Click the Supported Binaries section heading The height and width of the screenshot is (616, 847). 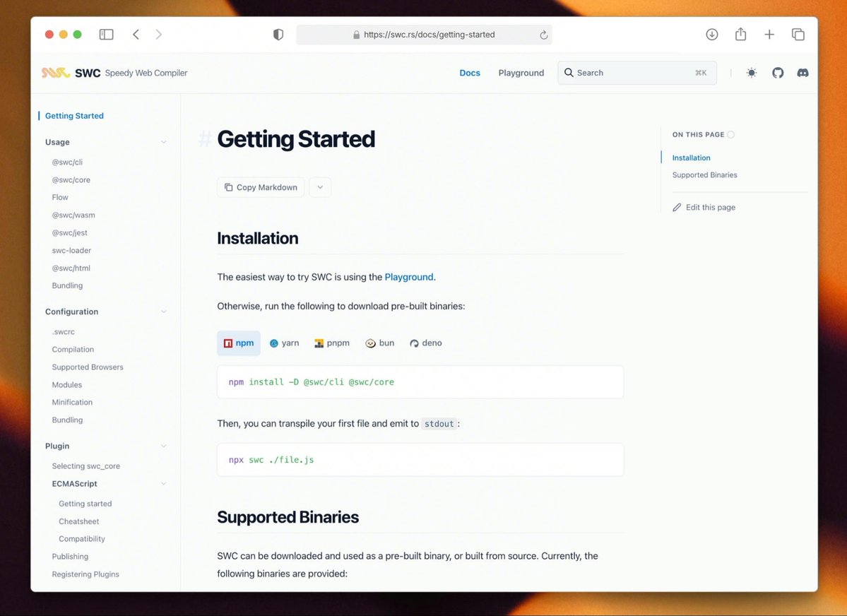[288, 517]
